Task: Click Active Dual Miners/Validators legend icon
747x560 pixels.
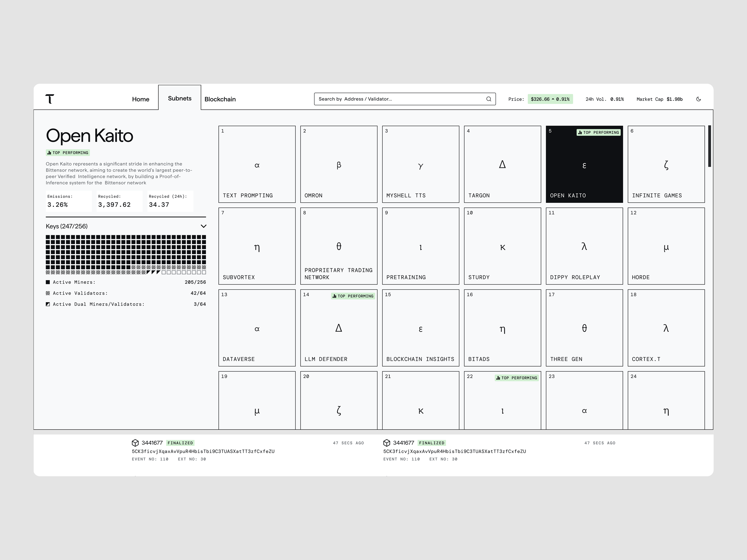Action: coord(48,304)
